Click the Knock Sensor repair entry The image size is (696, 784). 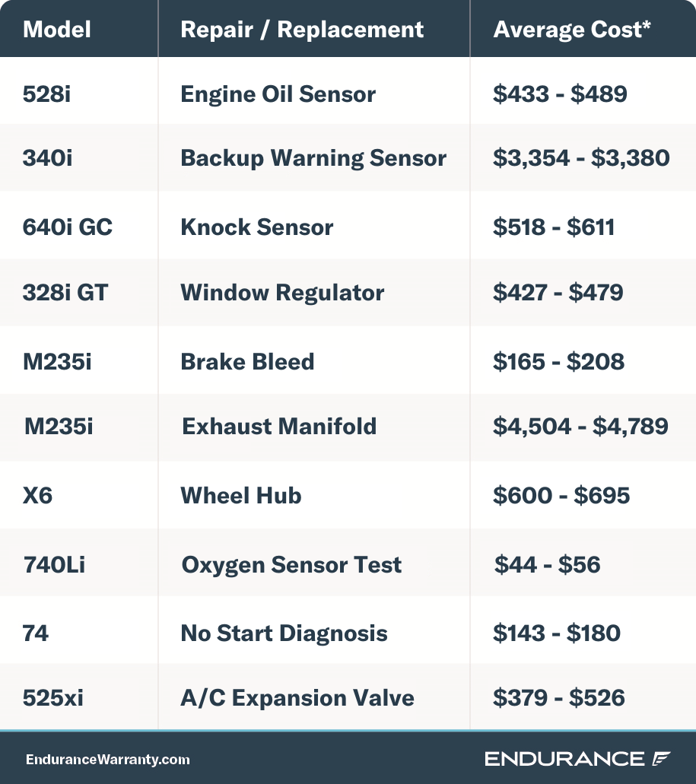(x=257, y=227)
